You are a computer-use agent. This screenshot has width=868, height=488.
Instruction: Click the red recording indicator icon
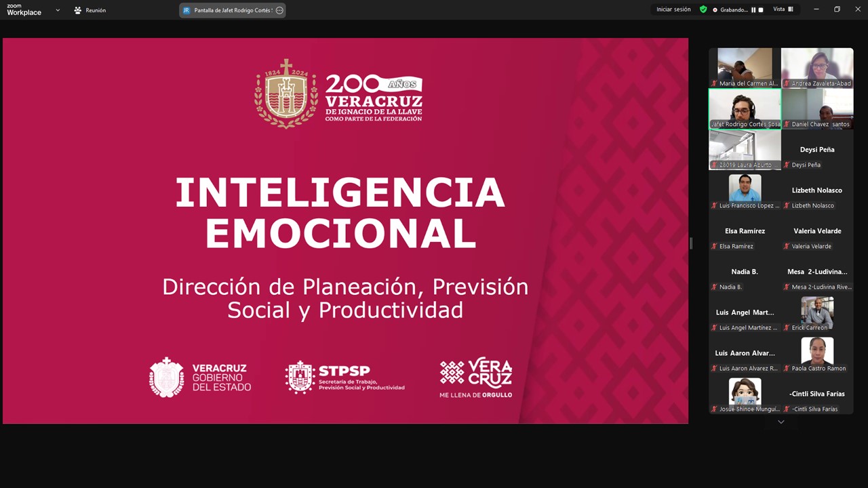(x=715, y=10)
